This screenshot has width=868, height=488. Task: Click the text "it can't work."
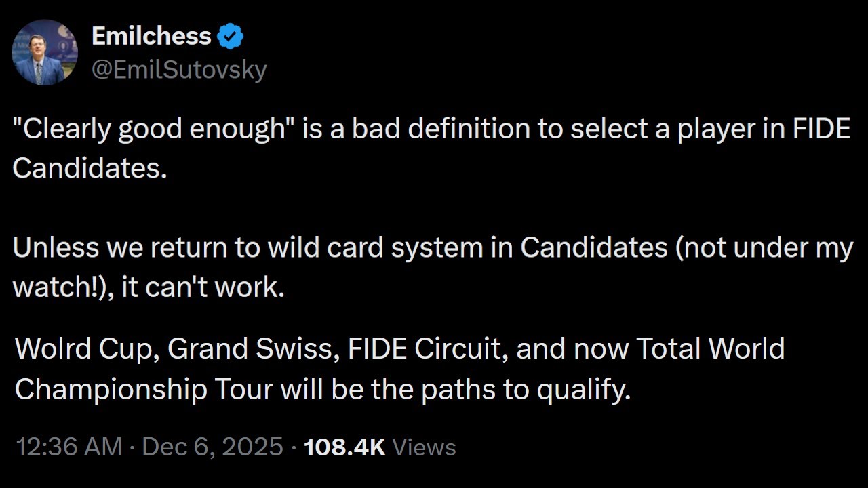click(203, 287)
